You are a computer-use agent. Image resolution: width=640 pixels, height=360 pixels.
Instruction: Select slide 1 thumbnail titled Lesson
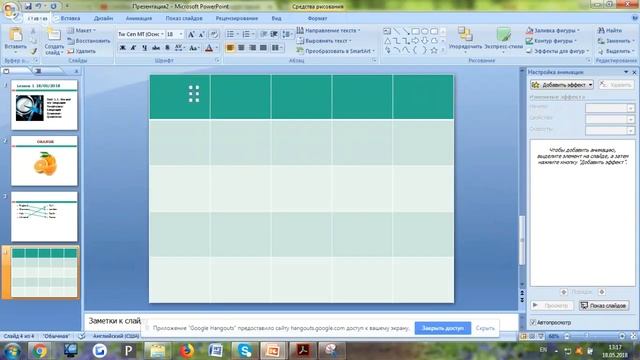coord(44,105)
